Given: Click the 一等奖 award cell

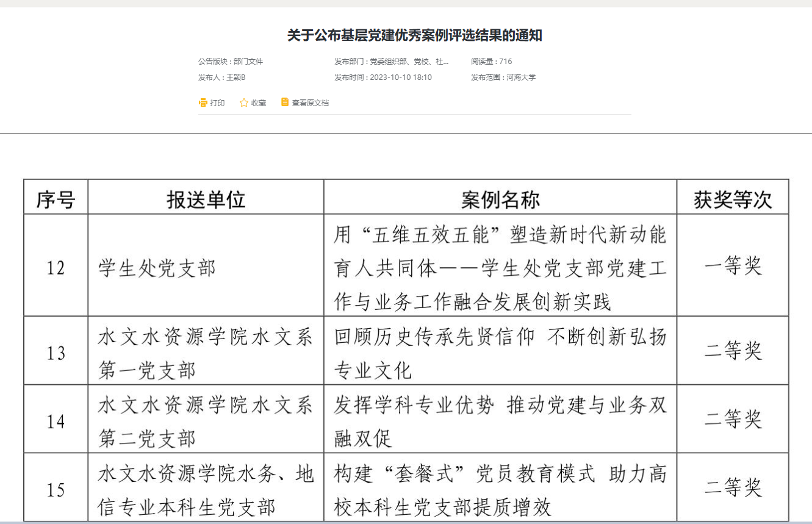Looking at the screenshot, I should coord(733,266).
